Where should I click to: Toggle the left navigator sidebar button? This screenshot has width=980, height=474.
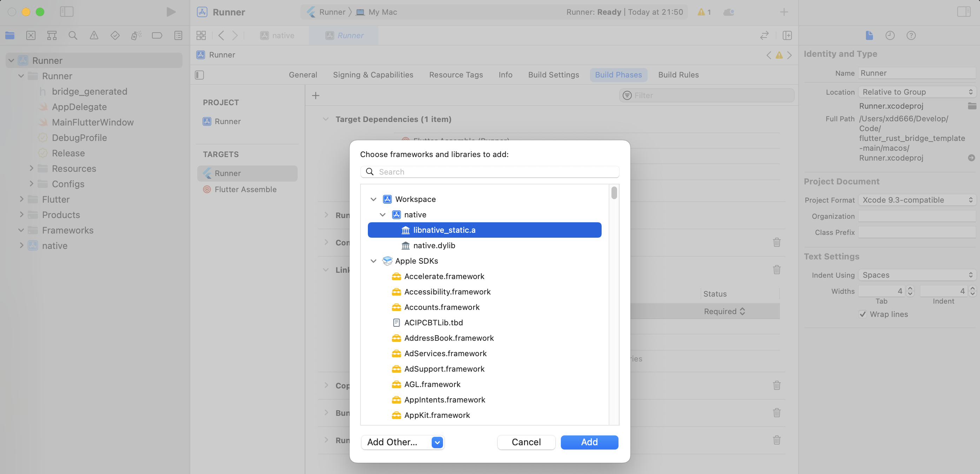[x=67, y=12]
